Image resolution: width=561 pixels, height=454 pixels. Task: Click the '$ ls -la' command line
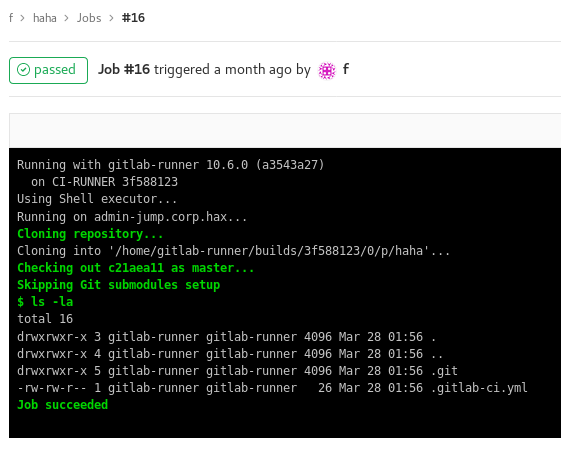tap(45, 302)
